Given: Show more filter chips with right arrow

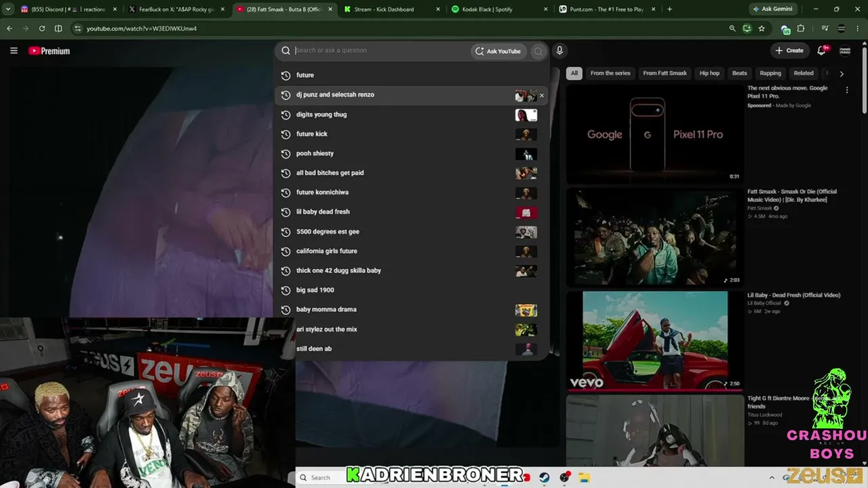Looking at the screenshot, I should (x=842, y=73).
